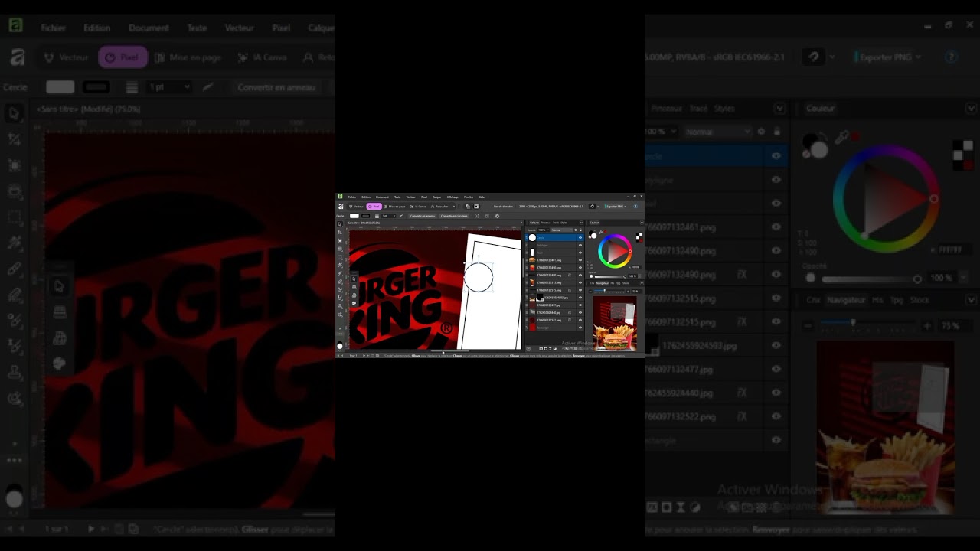The image size is (980, 551).
Task: Open IA Canva persona in center window
Action: click(x=417, y=207)
